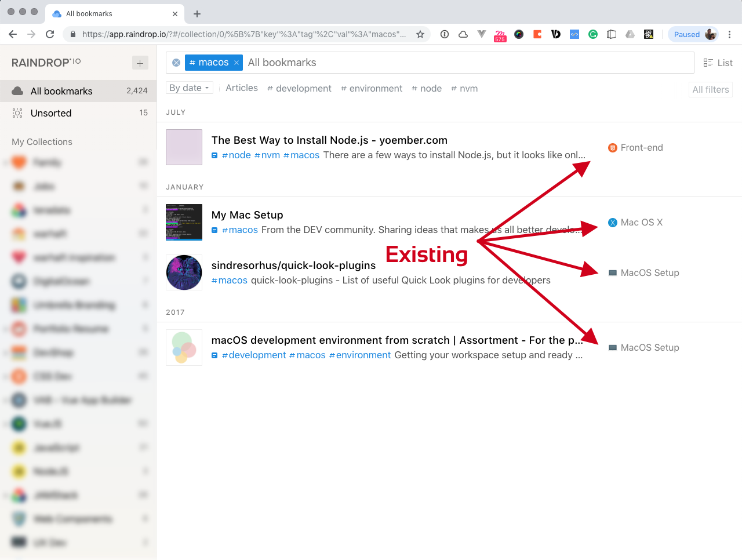742x560 pixels.
Task: Open the Paused profile button
Action: click(693, 34)
